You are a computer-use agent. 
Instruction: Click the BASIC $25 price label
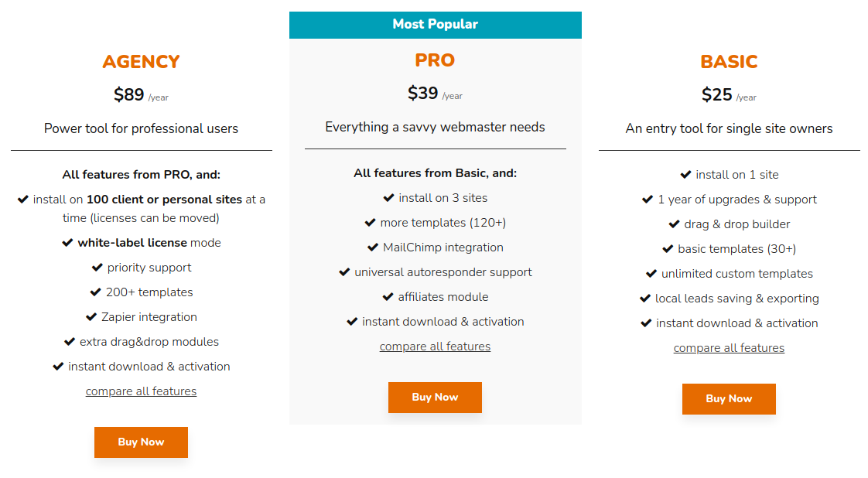pyautogui.click(x=717, y=94)
